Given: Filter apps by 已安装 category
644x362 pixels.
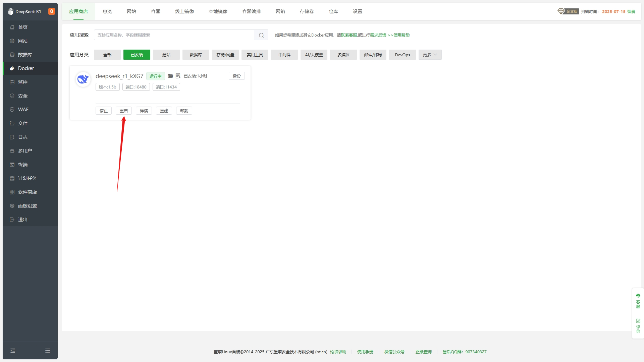Looking at the screenshot, I should point(137,55).
